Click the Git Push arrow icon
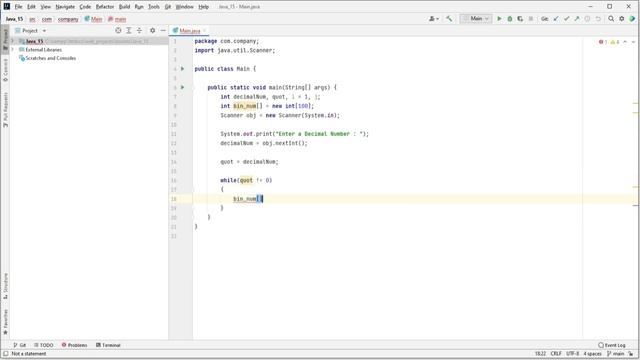The image size is (640, 360). click(577, 19)
